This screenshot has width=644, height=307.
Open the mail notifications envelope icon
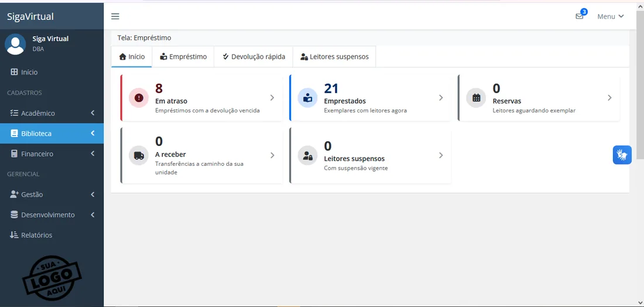tap(579, 16)
